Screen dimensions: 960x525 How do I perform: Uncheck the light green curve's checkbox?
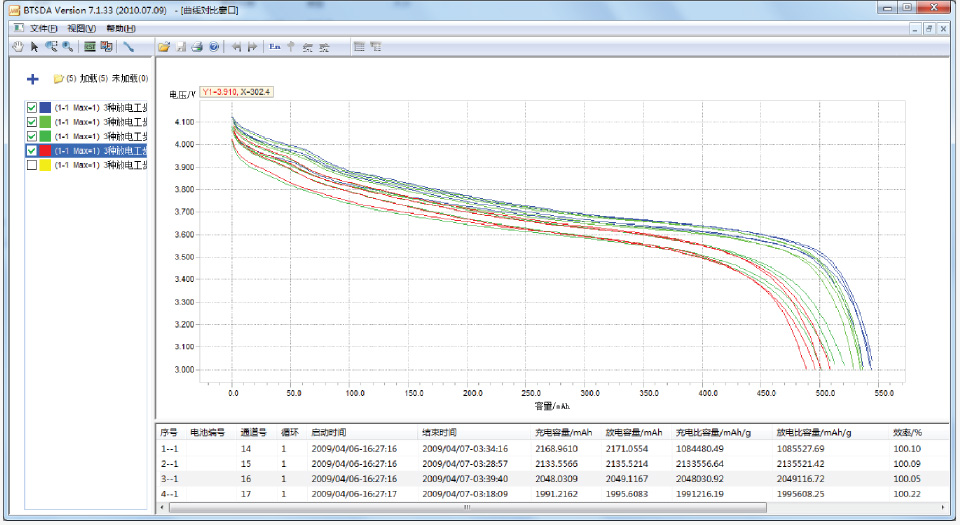click(32, 122)
